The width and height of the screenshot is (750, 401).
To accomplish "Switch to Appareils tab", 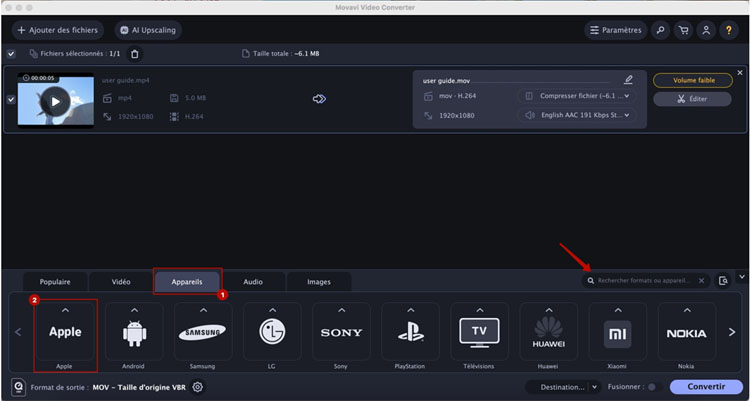I will [187, 282].
